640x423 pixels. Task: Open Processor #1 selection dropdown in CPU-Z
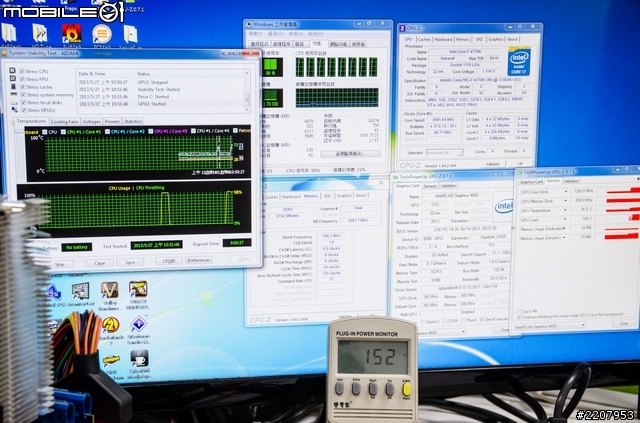coord(444,152)
